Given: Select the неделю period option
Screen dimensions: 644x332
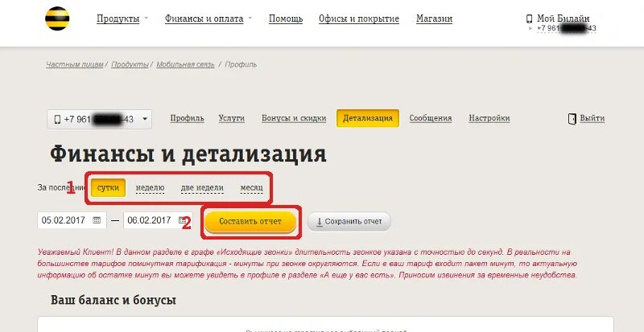Looking at the screenshot, I should click(x=150, y=188).
